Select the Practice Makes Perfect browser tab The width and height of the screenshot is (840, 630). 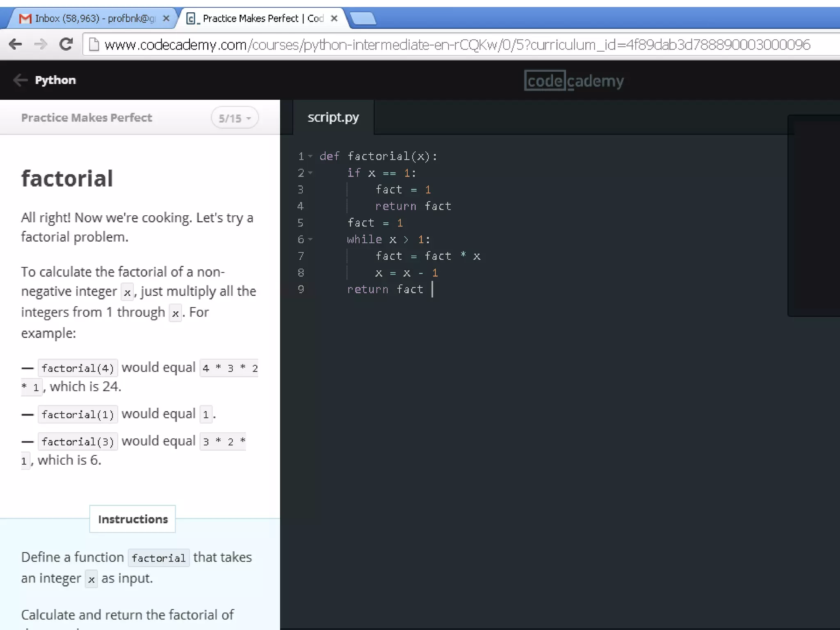(262, 18)
